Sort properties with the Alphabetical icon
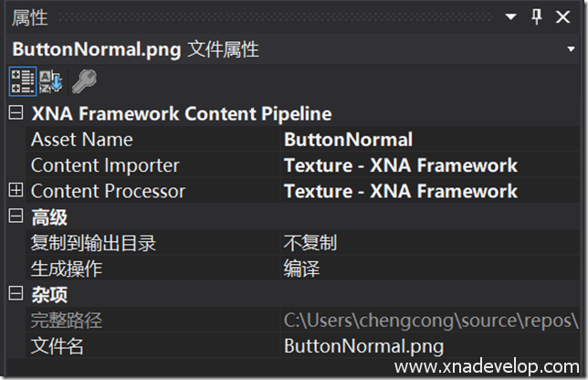588x380 pixels. [x=51, y=81]
